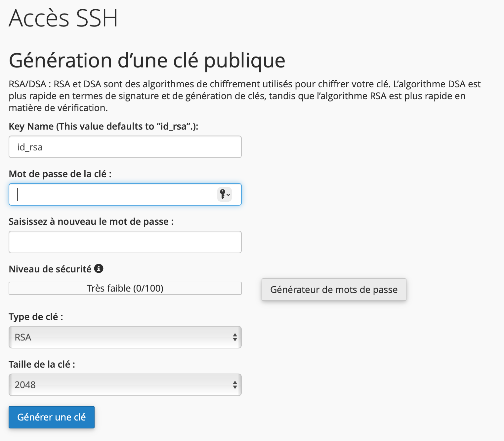Click the Saisissez à nouveau le mot de passe label
This screenshot has width=504, height=441.
coord(91,221)
